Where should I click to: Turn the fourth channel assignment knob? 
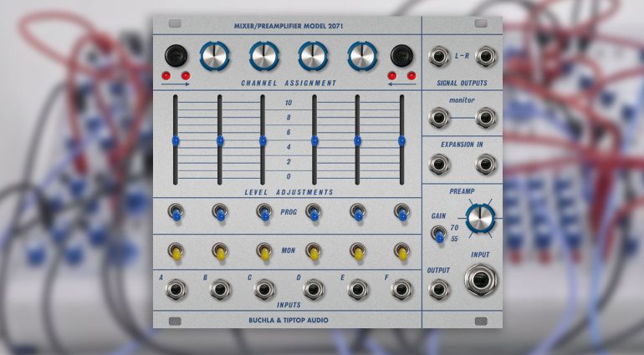coord(362,56)
